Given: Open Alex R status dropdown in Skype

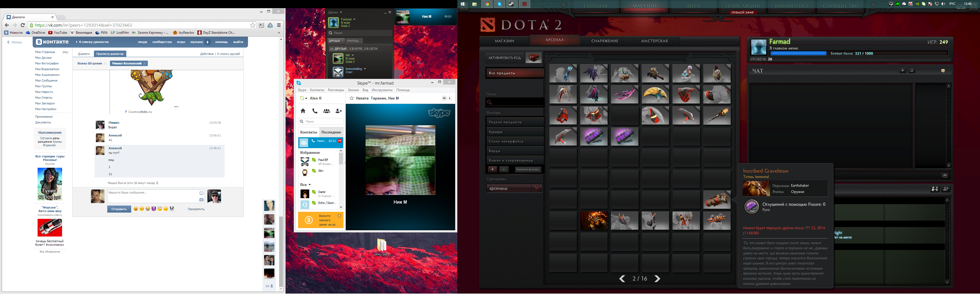Looking at the screenshot, I should [x=306, y=98].
